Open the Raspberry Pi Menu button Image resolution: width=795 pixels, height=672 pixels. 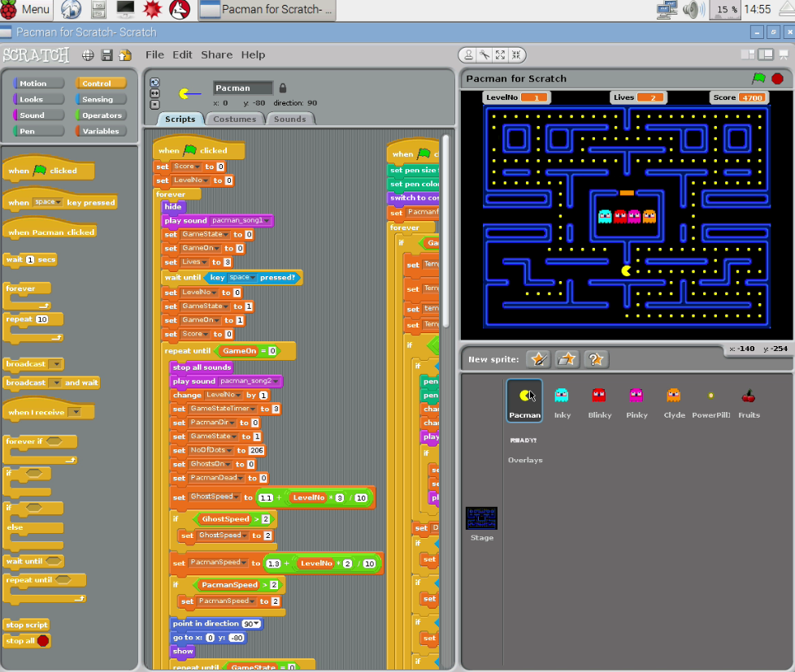(x=26, y=10)
